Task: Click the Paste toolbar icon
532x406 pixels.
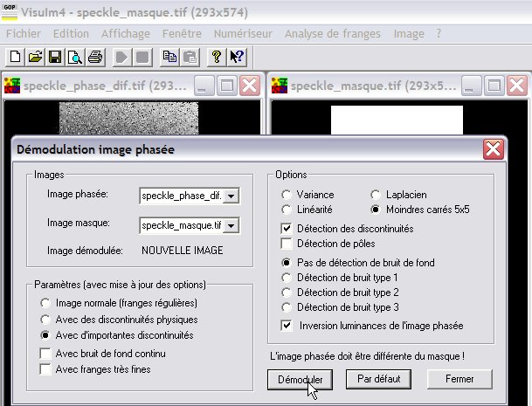Action: click(190, 57)
